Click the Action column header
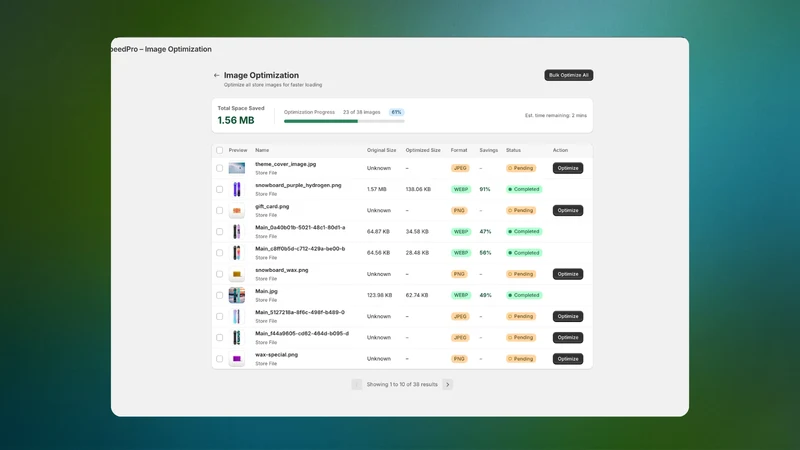This screenshot has width=800, height=450. 560,150
